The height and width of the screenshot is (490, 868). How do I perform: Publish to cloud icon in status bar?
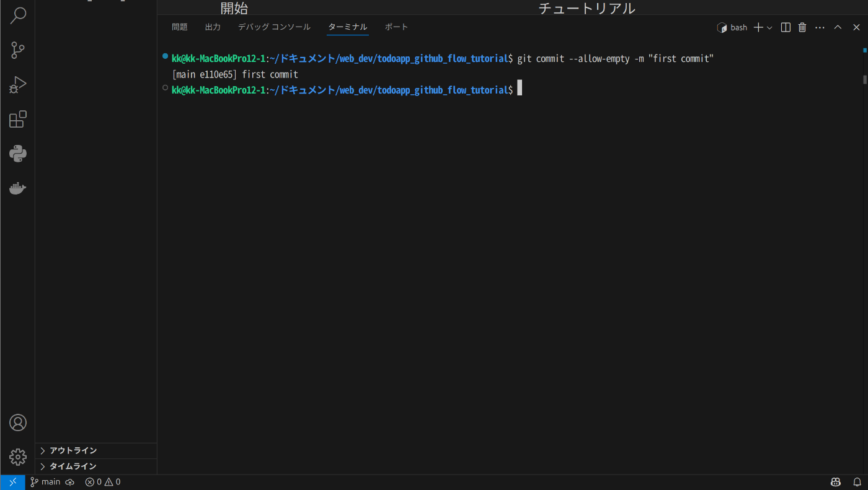[x=70, y=482]
